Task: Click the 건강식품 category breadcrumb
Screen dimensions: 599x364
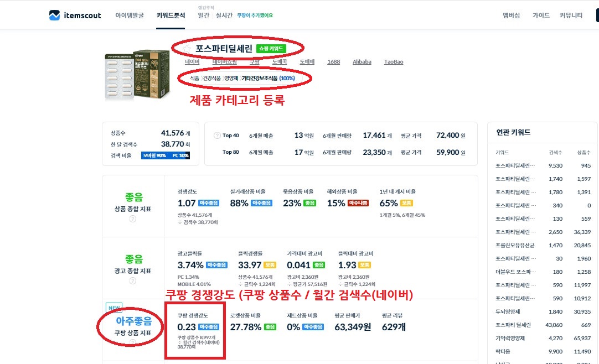Action: 212,78
